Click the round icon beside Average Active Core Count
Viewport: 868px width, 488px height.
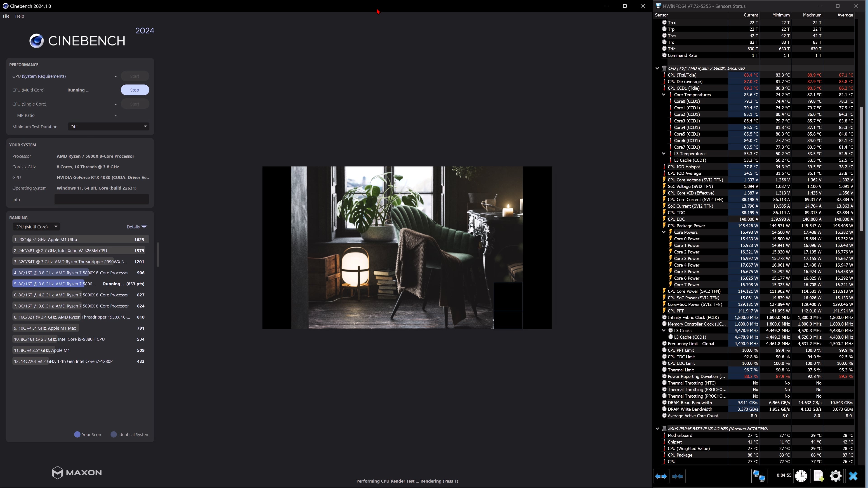(x=664, y=416)
